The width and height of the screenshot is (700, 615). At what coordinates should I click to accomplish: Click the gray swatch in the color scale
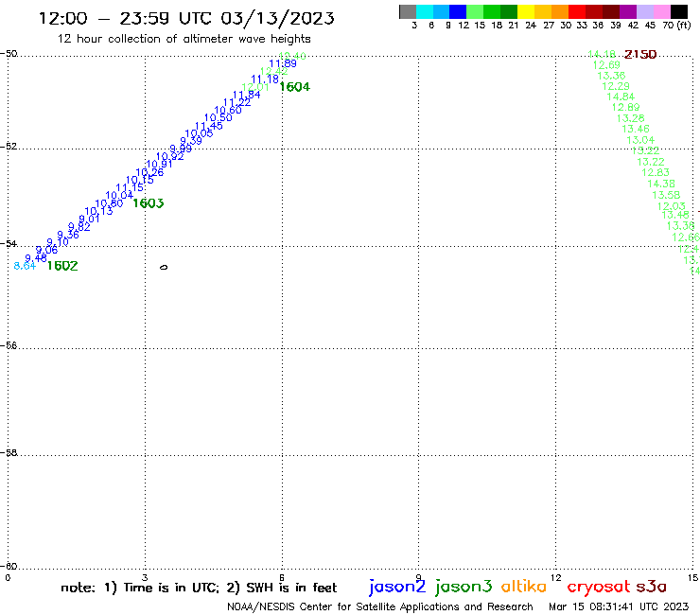point(408,11)
